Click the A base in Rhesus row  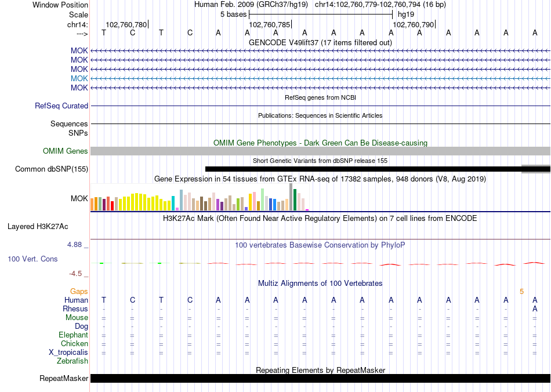point(535,308)
